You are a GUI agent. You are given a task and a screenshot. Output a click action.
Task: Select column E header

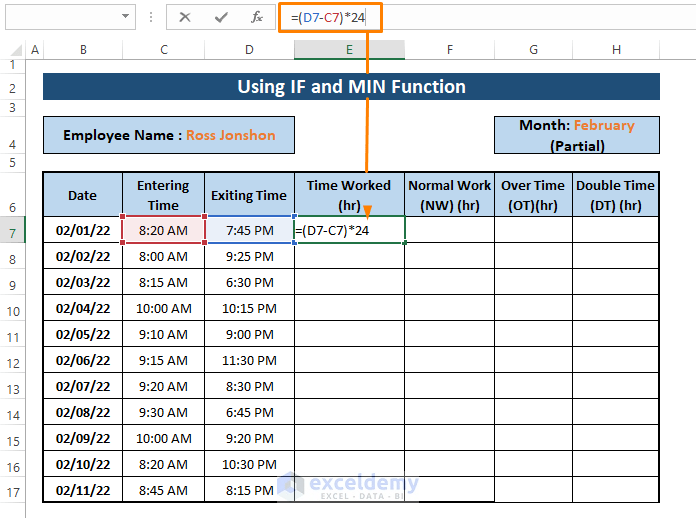pos(349,50)
